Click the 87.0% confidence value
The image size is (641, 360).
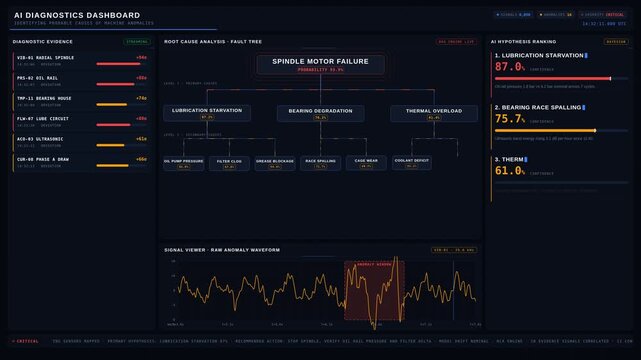pyautogui.click(x=510, y=67)
